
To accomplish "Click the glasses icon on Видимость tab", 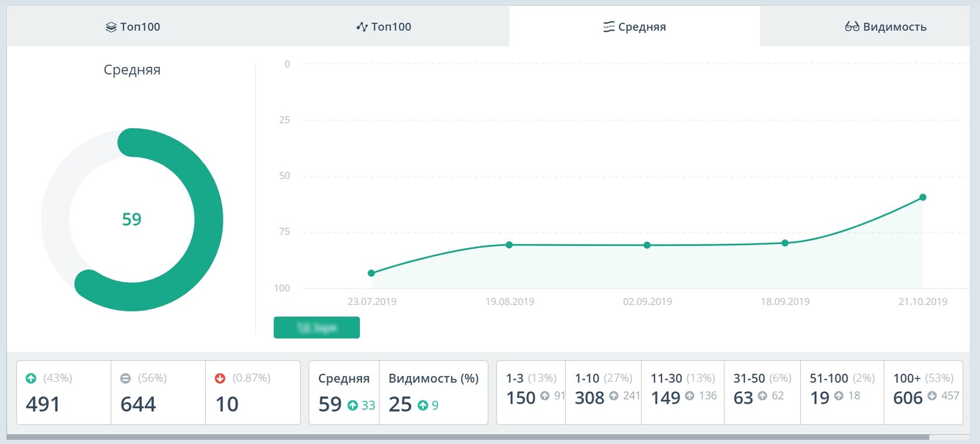I will coord(852,27).
